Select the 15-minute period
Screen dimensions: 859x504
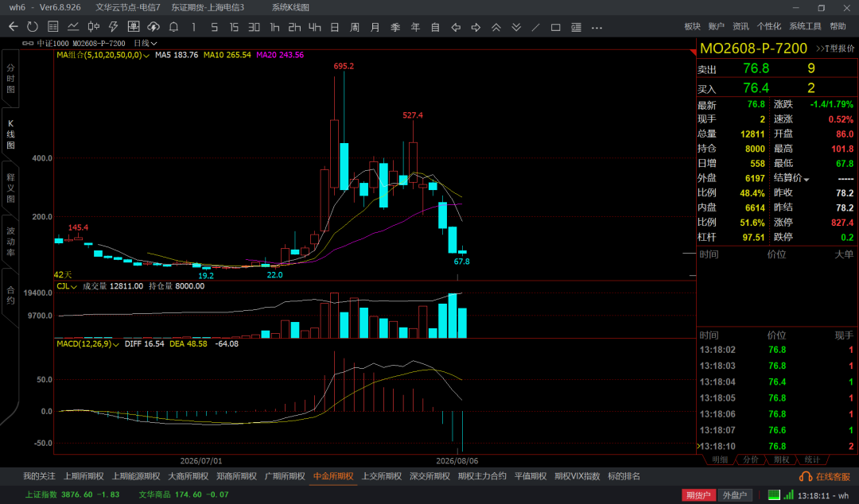pyautogui.click(x=234, y=27)
